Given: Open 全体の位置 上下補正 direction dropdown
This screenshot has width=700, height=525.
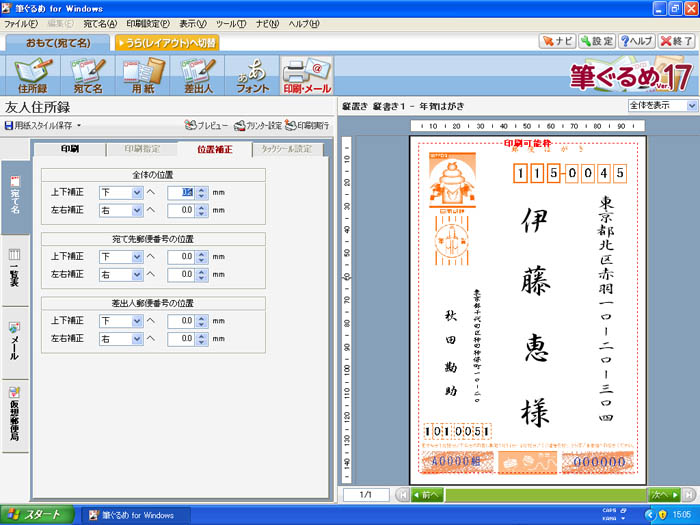Looking at the screenshot, I should pos(121,192).
